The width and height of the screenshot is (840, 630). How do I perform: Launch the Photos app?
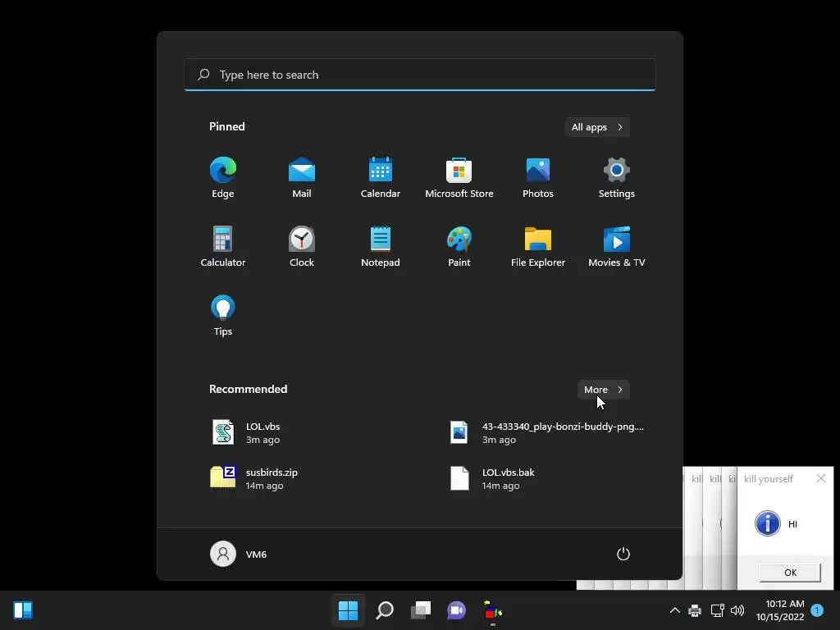[x=538, y=177]
